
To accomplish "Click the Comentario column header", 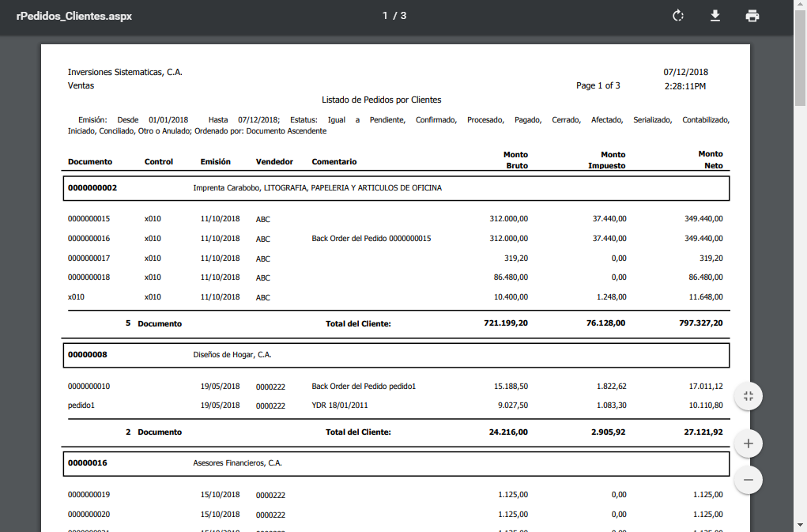I will (x=334, y=161).
